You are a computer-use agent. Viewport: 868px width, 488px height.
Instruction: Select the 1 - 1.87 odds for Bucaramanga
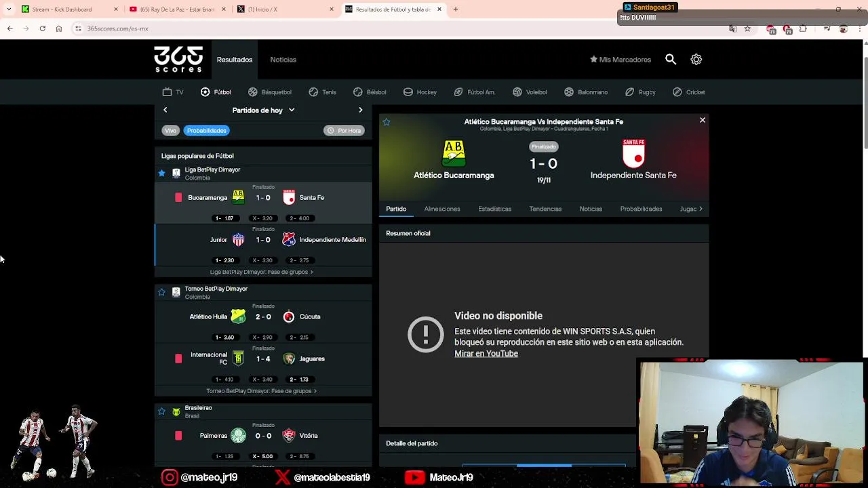tap(224, 218)
